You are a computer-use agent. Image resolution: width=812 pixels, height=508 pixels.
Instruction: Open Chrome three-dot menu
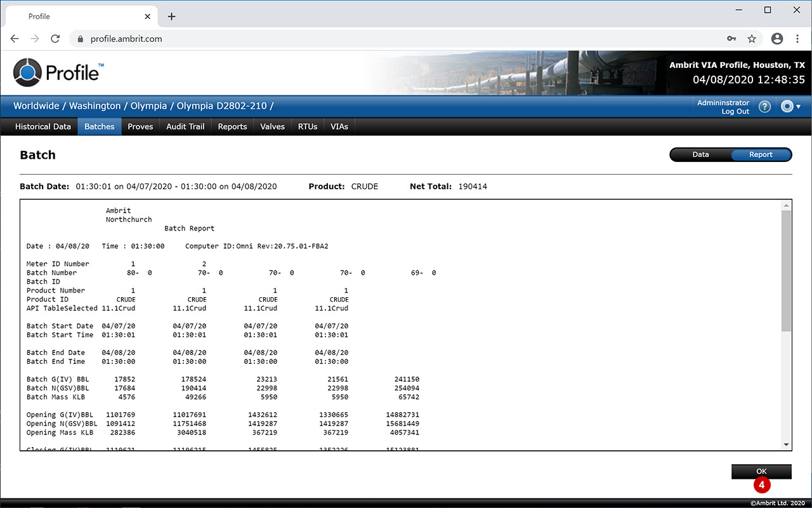[x=797, y=39]
